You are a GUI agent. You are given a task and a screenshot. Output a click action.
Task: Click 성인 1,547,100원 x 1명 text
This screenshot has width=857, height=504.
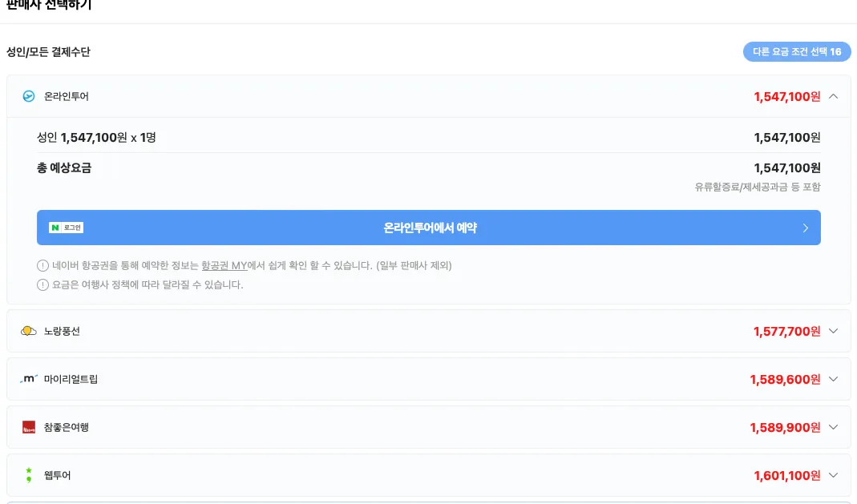coord(96,138)
